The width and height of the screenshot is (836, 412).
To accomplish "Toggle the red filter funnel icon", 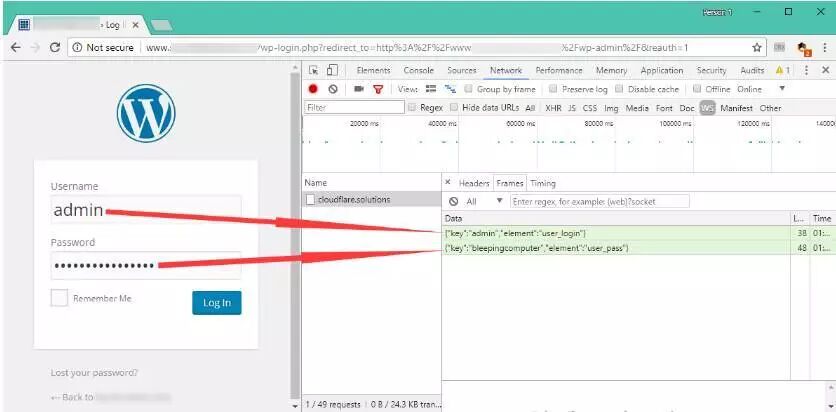I will [x=378, y=89].
